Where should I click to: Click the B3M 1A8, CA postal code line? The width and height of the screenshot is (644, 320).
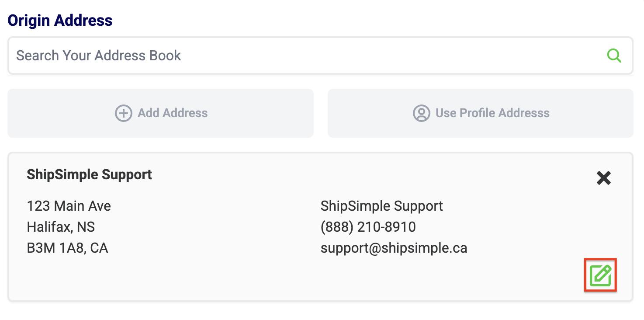click(x=67, y=248)
